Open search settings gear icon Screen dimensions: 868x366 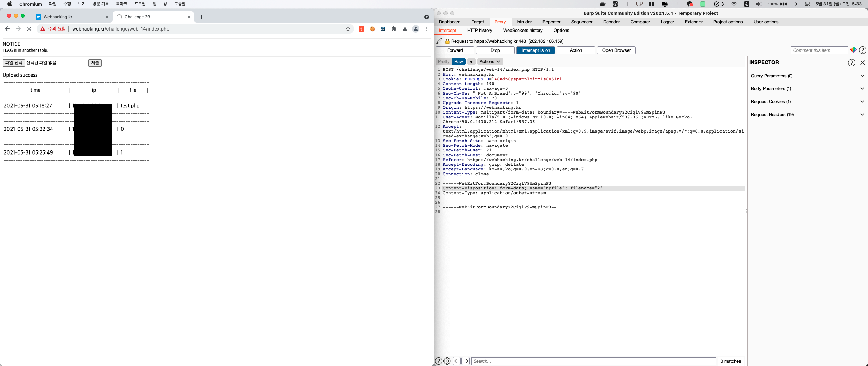447,361
